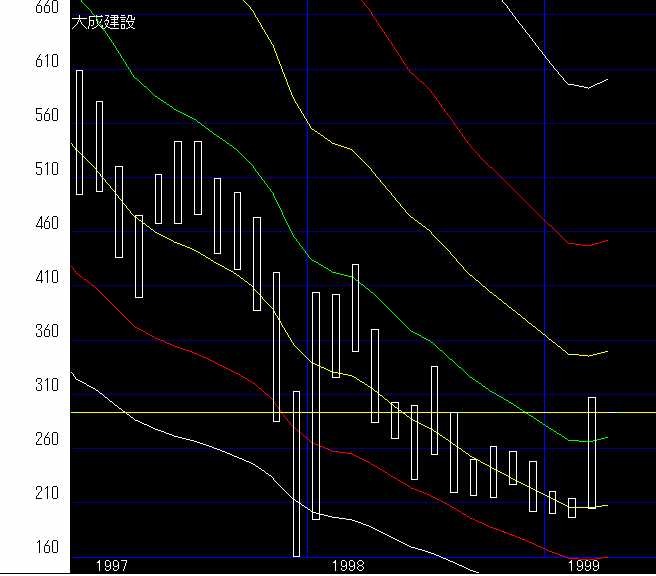This screenshot has width=656, height=576.
Task: Click the 510 price axis label
Action: (x=19, y=170)
